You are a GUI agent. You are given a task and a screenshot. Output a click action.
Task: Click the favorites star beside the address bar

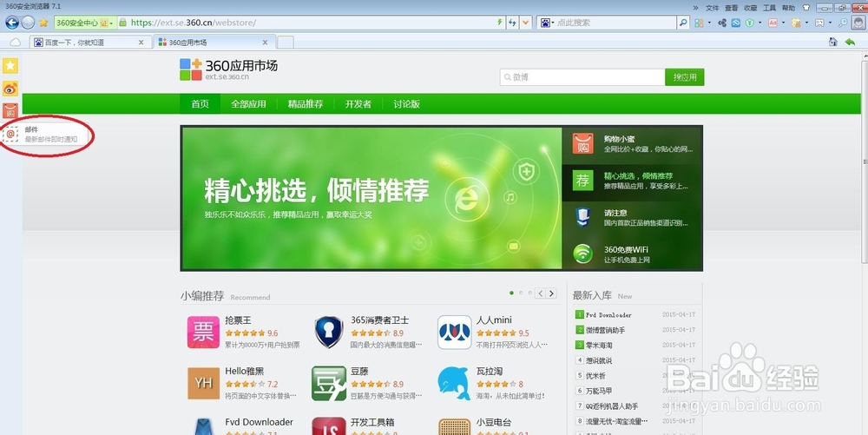click(43, 23)
